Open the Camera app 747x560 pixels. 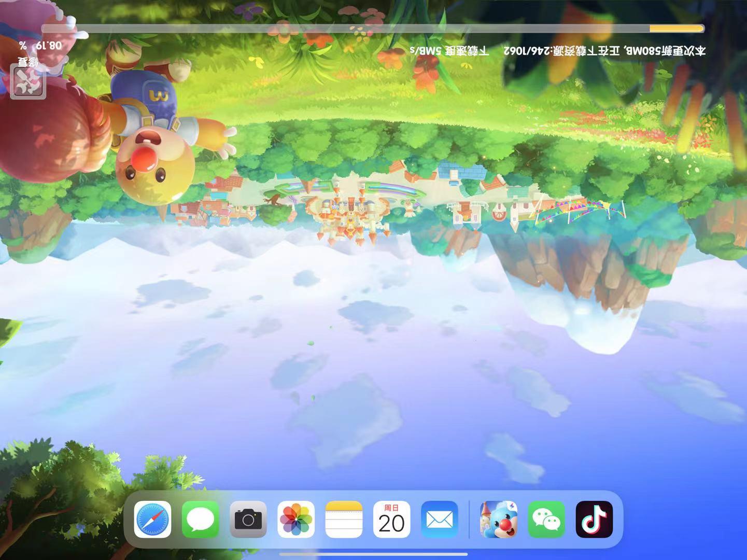(248, 519)
